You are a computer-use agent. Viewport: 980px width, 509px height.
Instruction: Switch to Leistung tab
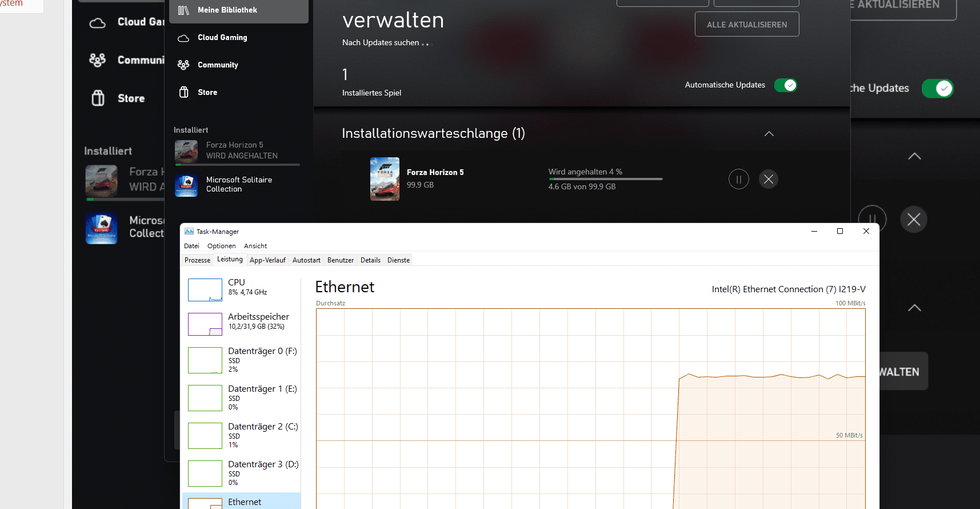pos(230,260)
